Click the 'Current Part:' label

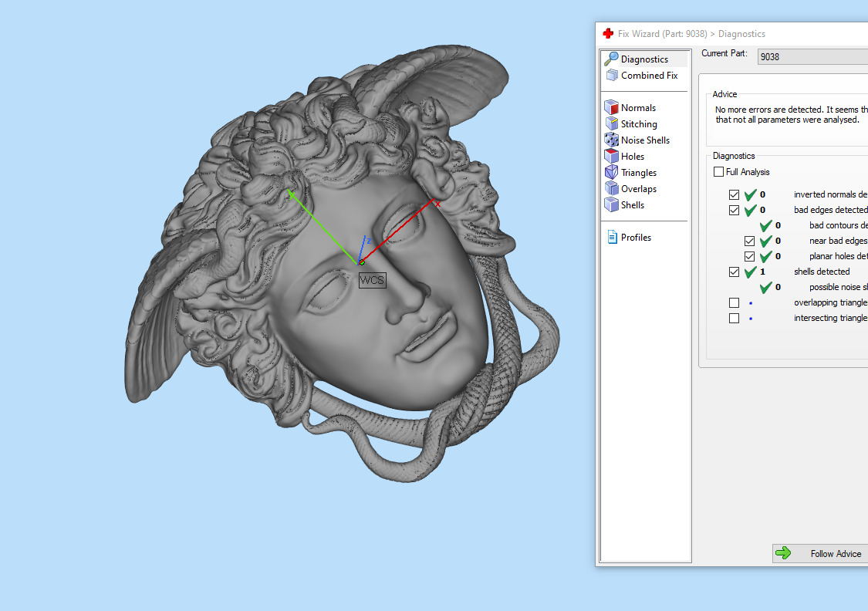(724, 53)
